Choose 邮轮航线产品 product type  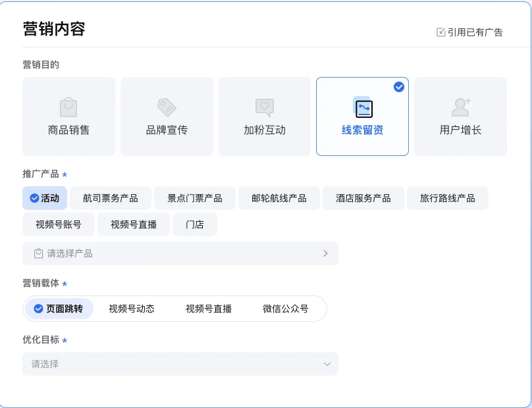(279, 198)
